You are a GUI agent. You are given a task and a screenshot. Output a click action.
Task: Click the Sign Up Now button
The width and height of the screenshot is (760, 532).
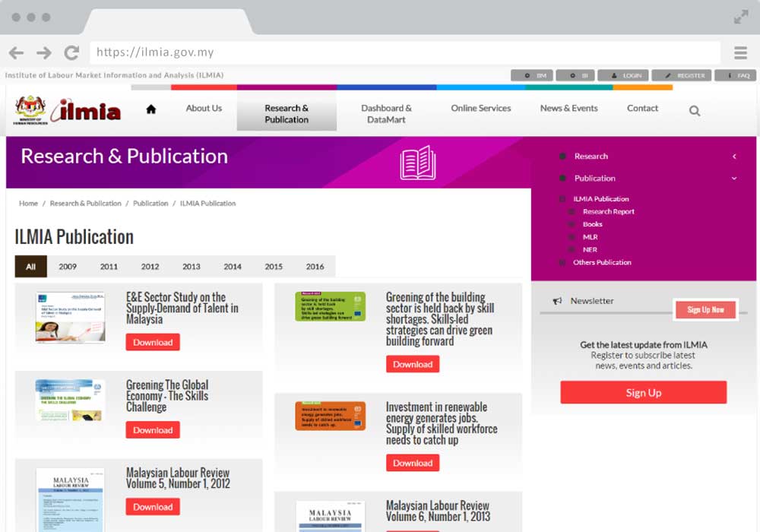pos(706,309)
